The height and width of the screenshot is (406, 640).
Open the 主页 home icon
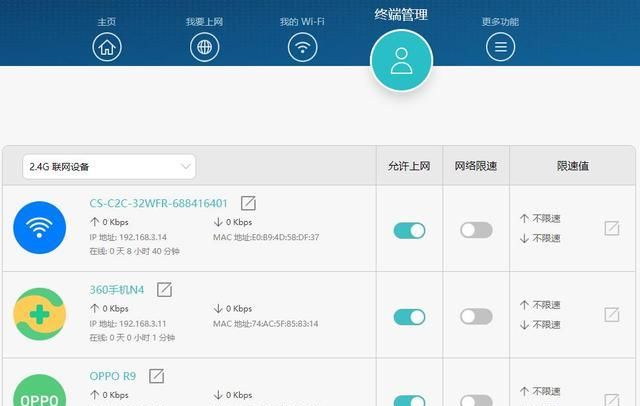click(107, 47)
